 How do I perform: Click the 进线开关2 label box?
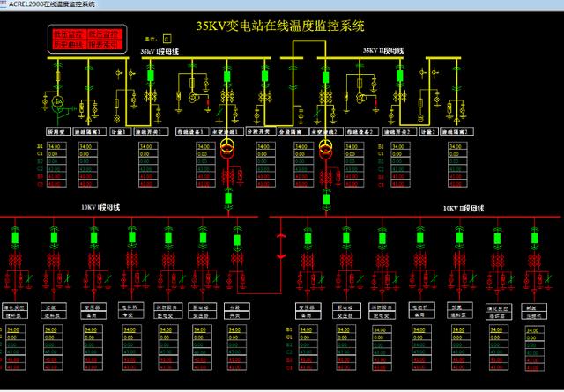pyautogui.click(x=399, y=131)
